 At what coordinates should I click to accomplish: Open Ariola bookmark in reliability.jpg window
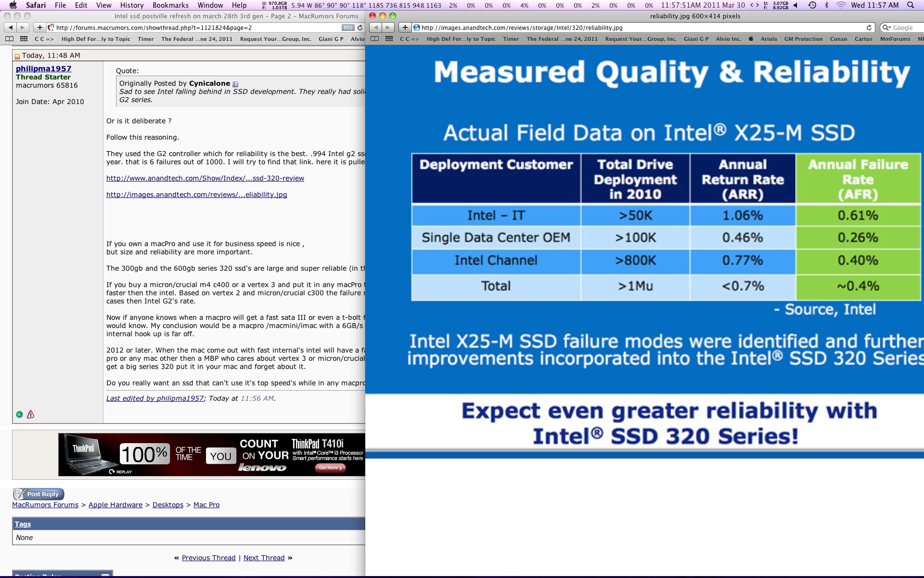(769, 39)
